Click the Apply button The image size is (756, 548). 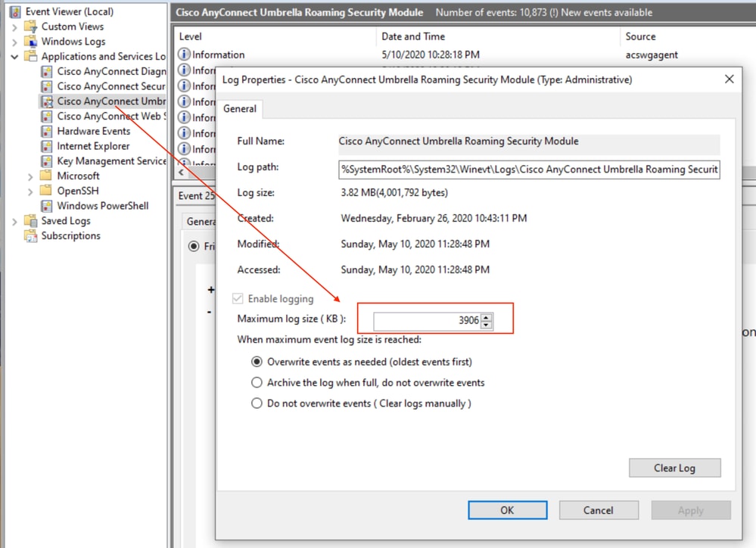coord(691,510)
